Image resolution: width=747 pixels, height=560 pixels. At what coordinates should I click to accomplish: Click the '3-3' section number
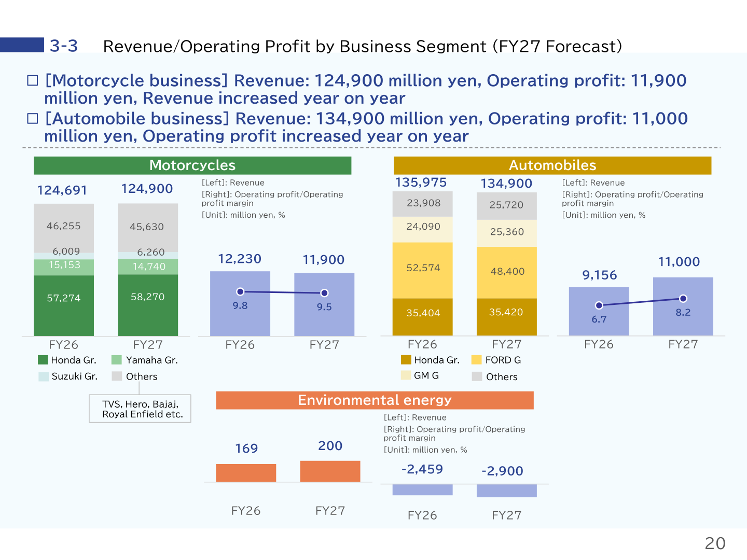[64, 46]
